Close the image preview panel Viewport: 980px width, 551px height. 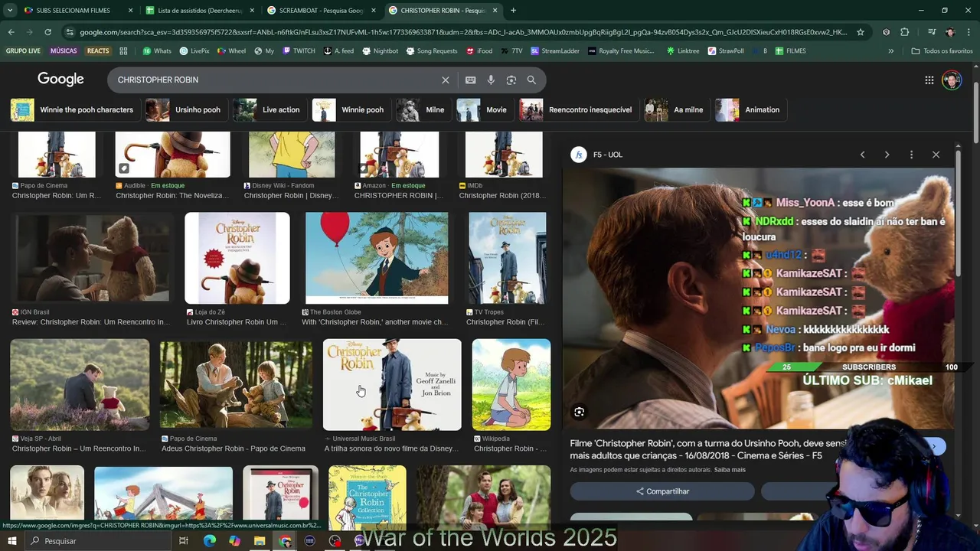point(936,155)
